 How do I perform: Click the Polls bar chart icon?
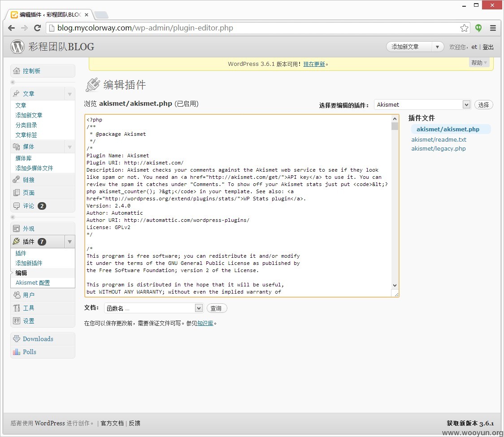pos(17,352)
